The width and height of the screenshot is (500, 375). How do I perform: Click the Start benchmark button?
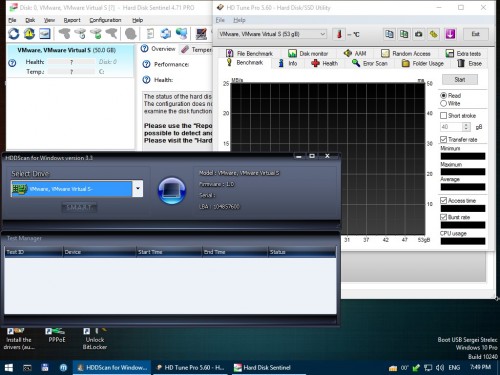click(x=460, y=80)
